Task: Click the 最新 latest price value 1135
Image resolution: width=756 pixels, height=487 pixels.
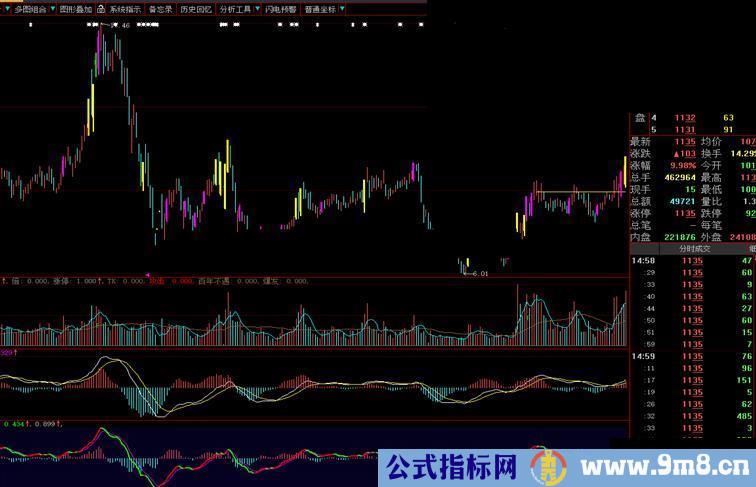Action: click(685, 142)
